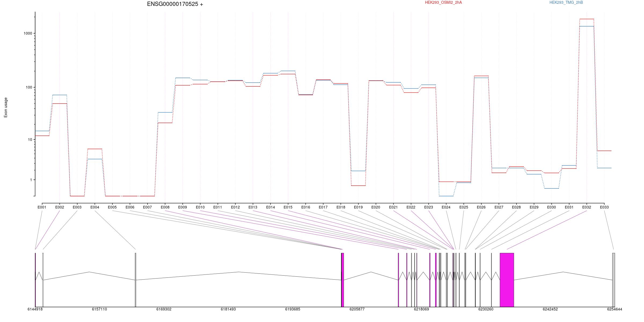Click the red E004 usage line segment
Screen dimensions: 644x322
point(95,149)
